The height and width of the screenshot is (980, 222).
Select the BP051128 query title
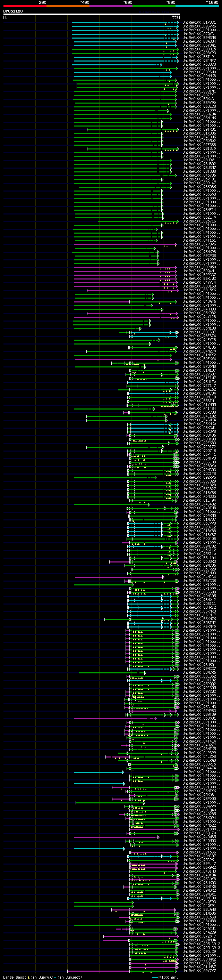click(13, 11)
